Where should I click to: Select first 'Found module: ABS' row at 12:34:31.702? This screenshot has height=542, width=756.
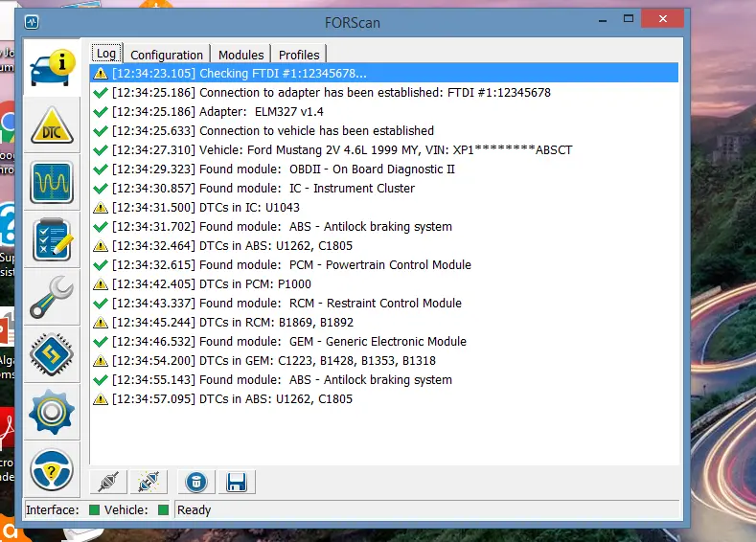coord(384,226)
